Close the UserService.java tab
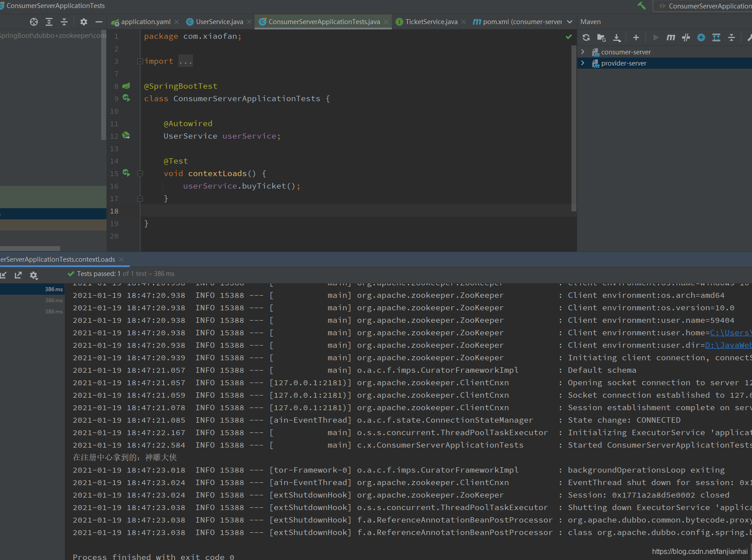This screenshot has height=560, width=752. tap(249, 22)
